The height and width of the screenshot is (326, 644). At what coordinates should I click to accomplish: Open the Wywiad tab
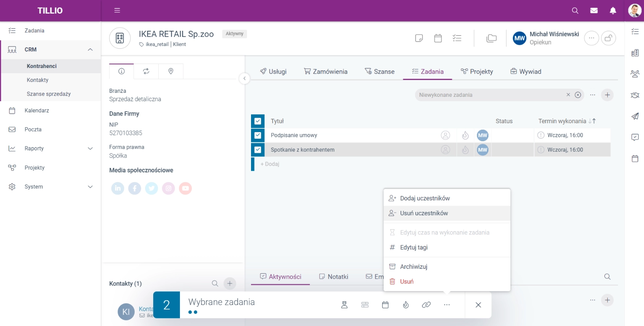(526, 72)
